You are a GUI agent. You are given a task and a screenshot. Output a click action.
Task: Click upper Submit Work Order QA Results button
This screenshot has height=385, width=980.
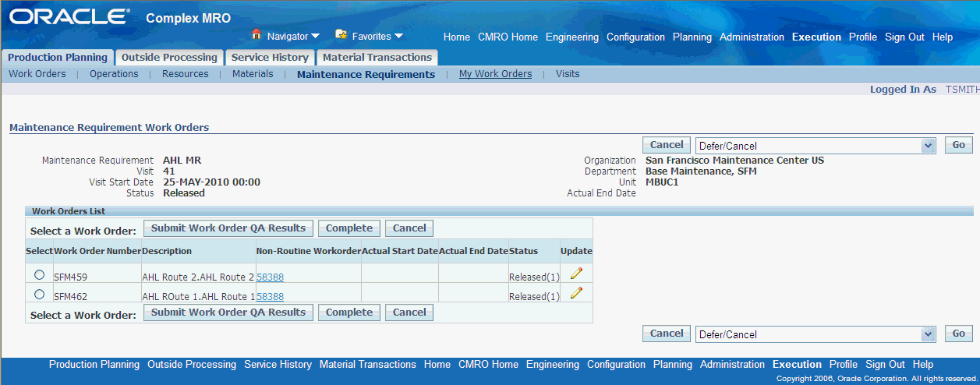(228, 228)
